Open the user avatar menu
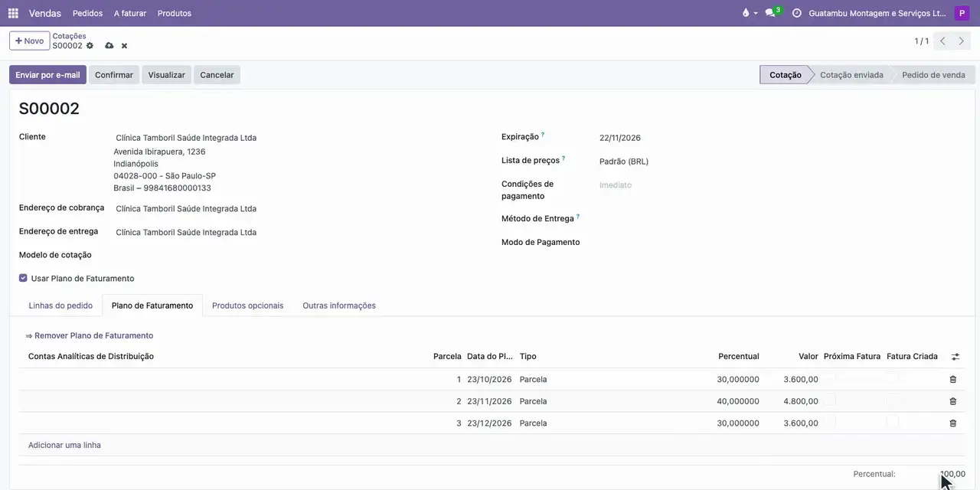The image size is (980, 490). [x=962, y=13]
